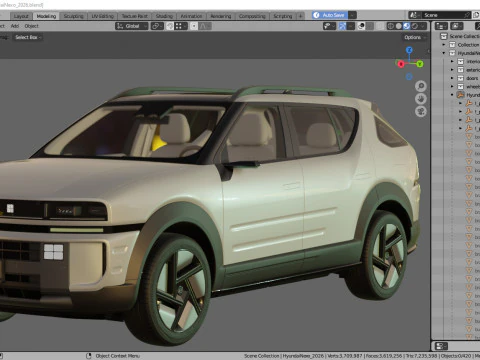Open the Object menu in viewport header
The image size is (480, 360).
[x=32, y=26]
